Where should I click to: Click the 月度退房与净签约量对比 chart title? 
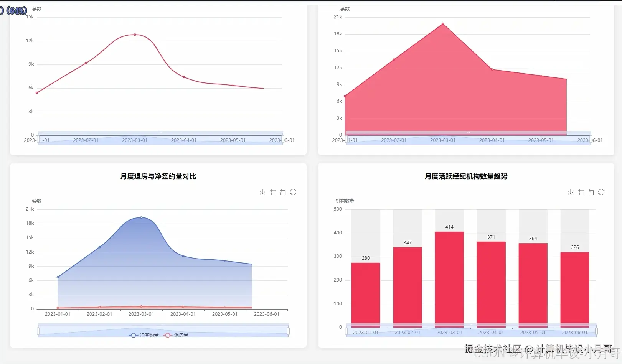coord(158,176)
